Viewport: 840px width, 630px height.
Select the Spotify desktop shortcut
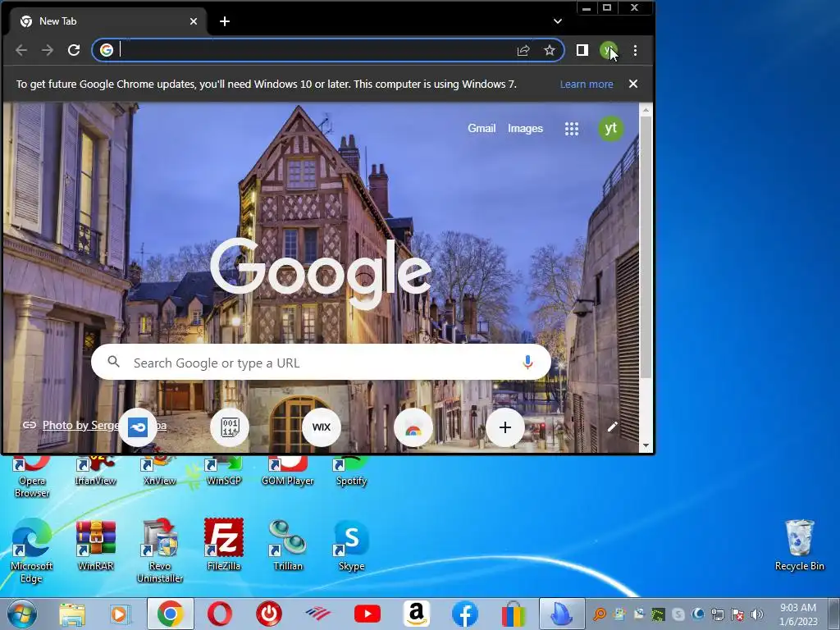351,472
